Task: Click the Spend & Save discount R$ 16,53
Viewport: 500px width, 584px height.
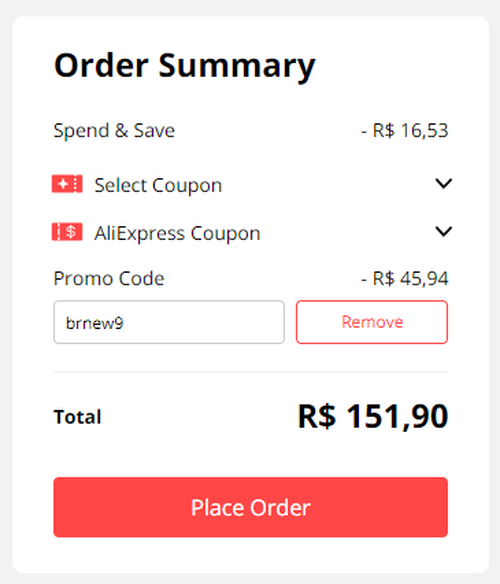Action: pyautogui.click(x=405, y=130)
